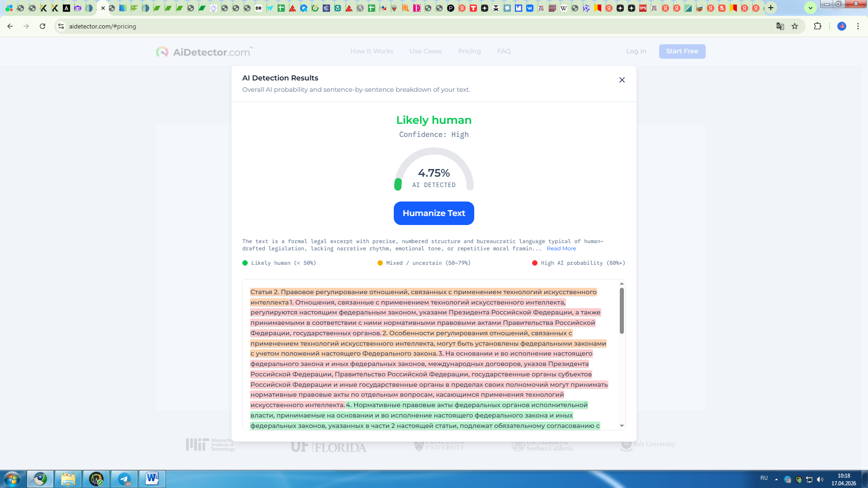Go back with the browser back arrow
This screenshot has height=488, width=868.
pyautogui.click(x=10, y=26)
